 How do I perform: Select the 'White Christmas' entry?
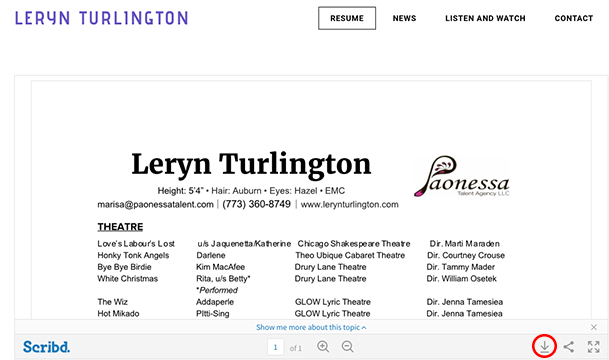coord(127,278)
